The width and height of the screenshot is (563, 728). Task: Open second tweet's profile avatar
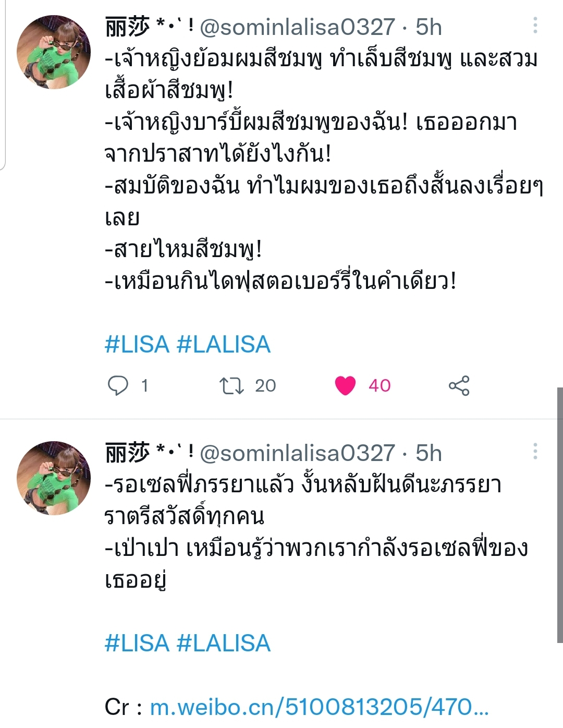(x=54, y=478)
